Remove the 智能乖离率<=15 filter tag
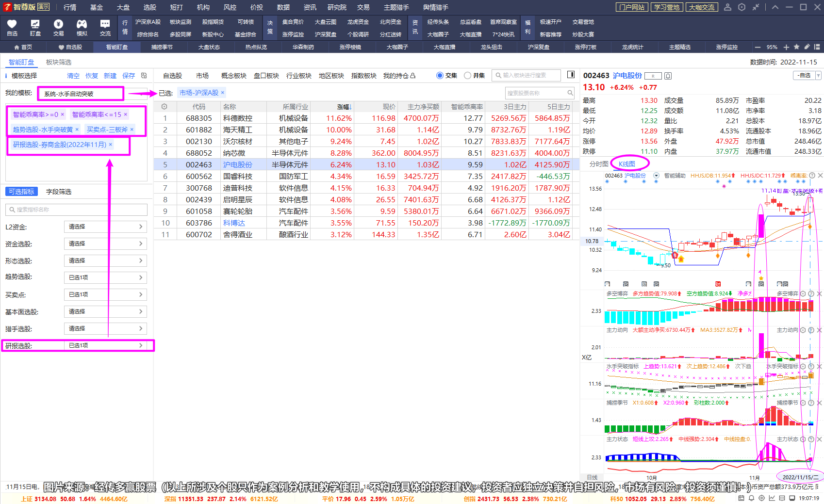Image resolution: width=824 pixels, height=504 pixels. coord(125,114)
